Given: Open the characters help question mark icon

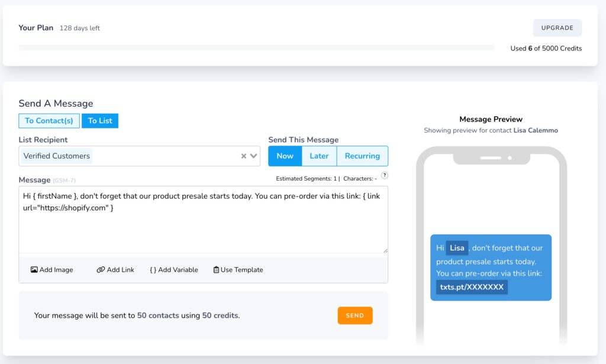Looking at the screenshot, I should pyautogui.click(x=384, y=175).
